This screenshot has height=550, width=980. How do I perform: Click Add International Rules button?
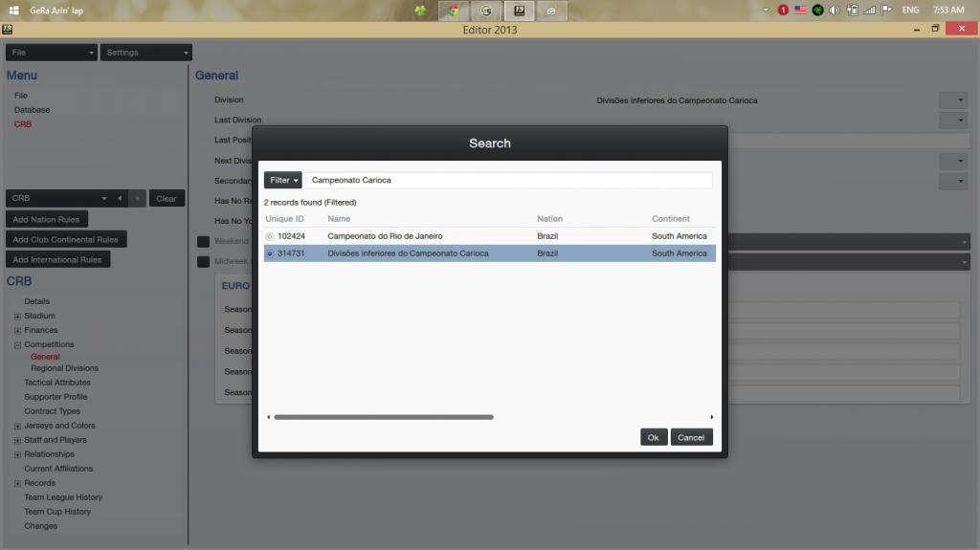(57, 259)
